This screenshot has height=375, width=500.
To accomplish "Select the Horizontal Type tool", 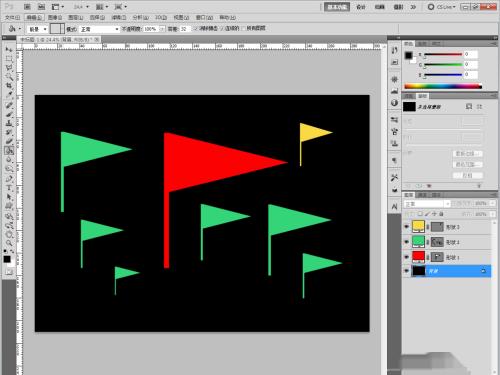I will (9, 188).
